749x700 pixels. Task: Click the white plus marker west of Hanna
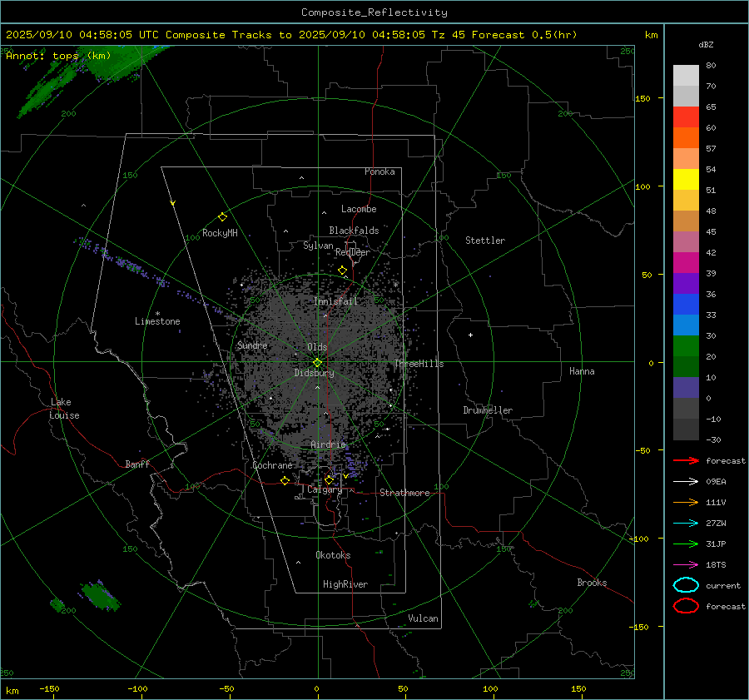coord(470,335)
